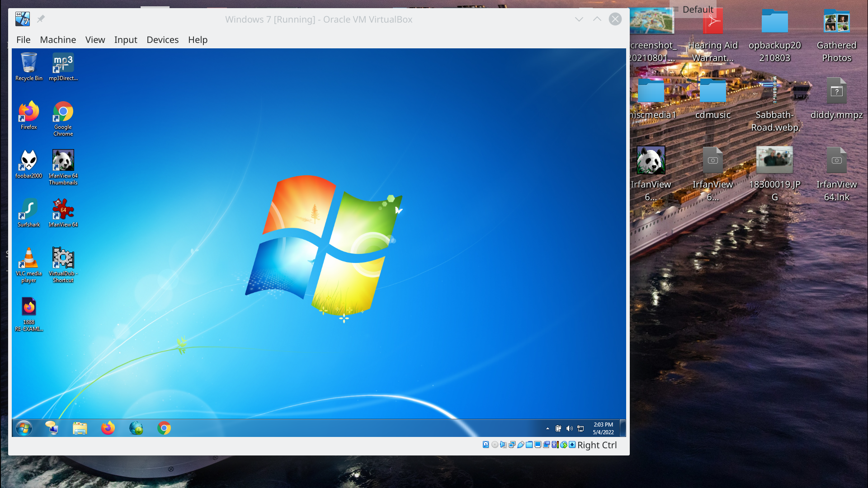Open the Devices menu in VirtualBox
The image size is (868, 488).
(x=163, y=40)
